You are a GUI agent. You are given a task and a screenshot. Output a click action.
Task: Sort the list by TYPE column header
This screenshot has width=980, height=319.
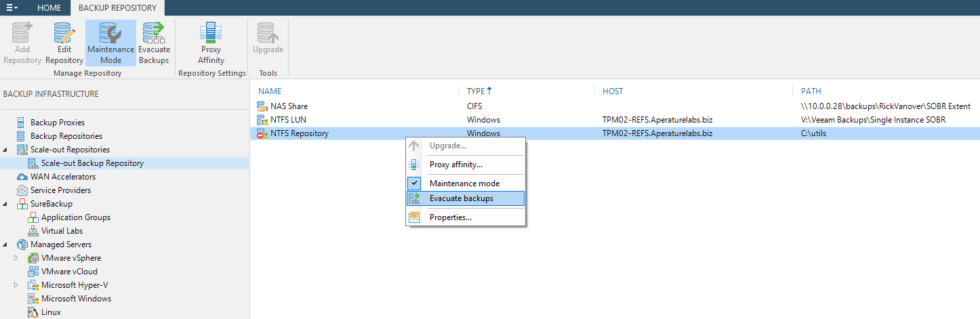pos(476,91)
